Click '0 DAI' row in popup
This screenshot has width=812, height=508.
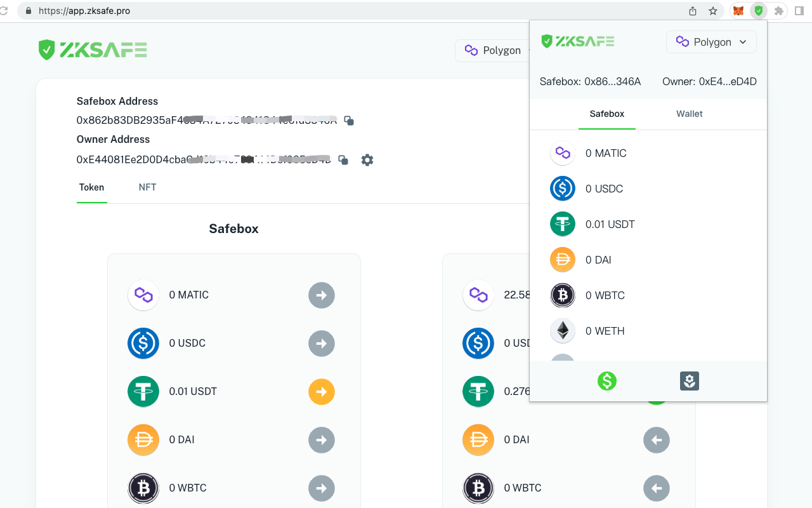[x=648, y=260]
